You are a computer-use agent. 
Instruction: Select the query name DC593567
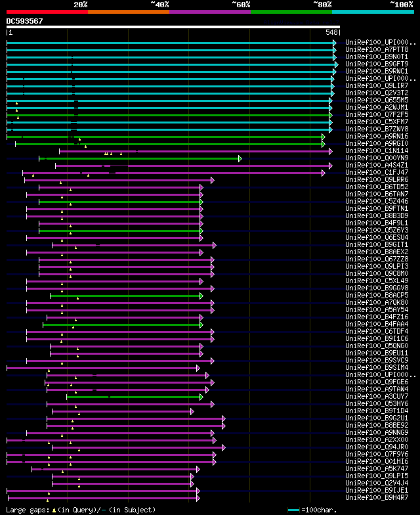pyautogui.click(x=25, y=21)
